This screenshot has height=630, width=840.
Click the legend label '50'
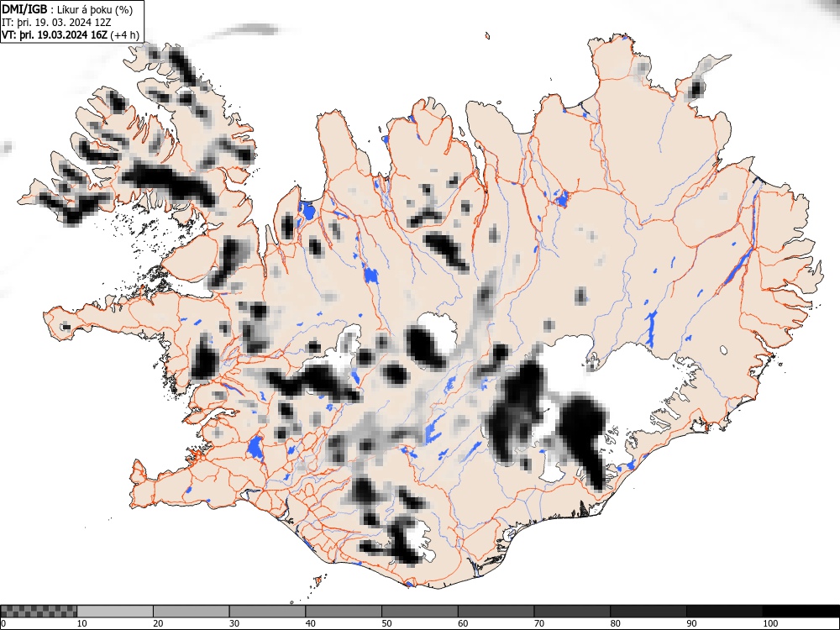[386, 623]
